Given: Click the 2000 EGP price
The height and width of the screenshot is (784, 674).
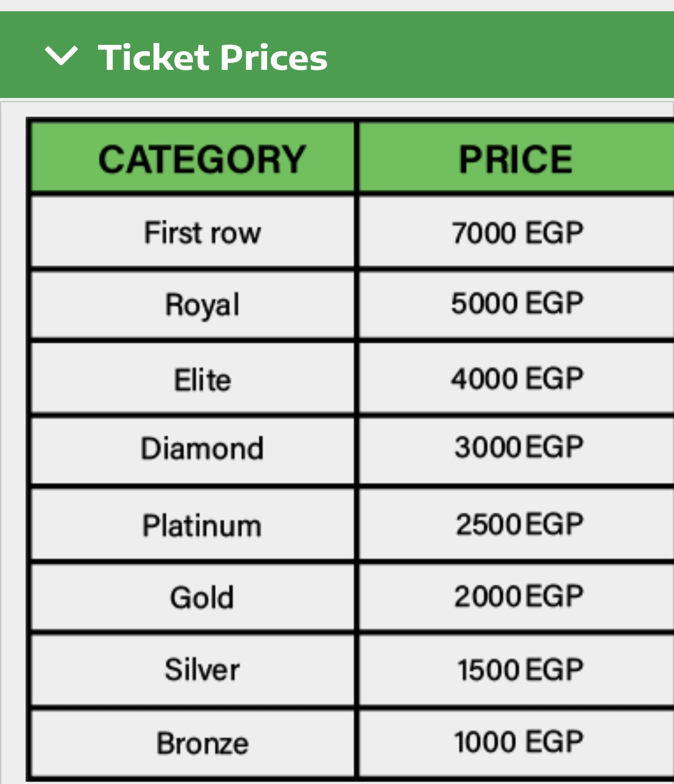Looking at the screenshot, I should pos(518,596).
